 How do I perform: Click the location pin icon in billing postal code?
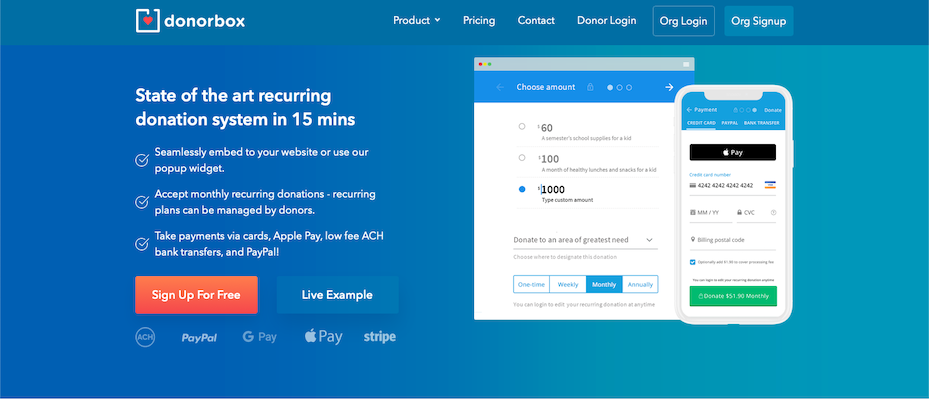(x=693, y=239)
